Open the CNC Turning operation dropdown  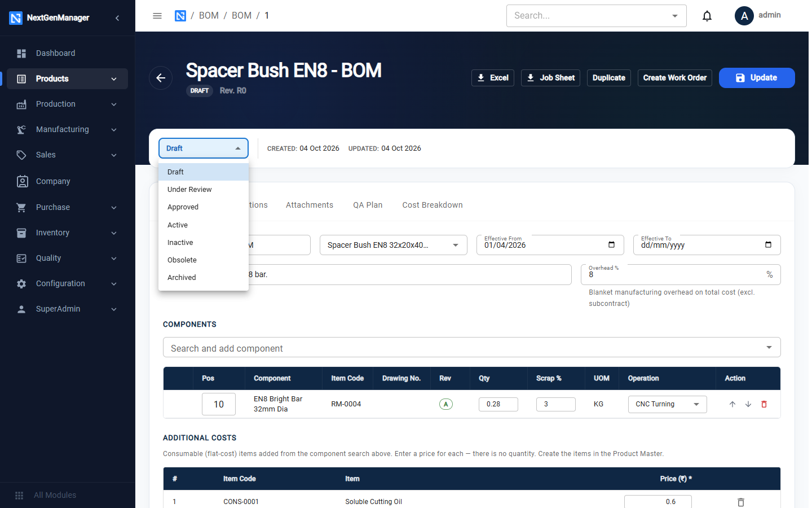point(668,404)
